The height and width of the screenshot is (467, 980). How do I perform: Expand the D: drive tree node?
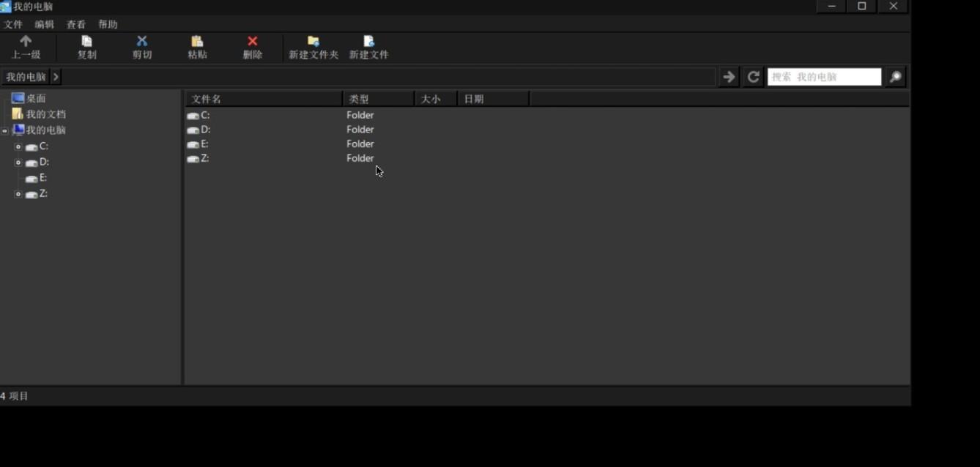[x=18, y=162]
